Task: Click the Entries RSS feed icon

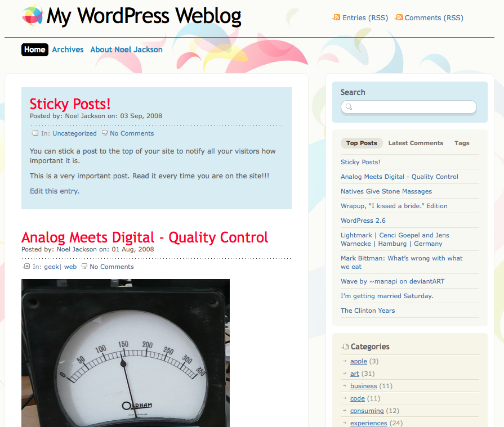Action: (x=337, y=17)
